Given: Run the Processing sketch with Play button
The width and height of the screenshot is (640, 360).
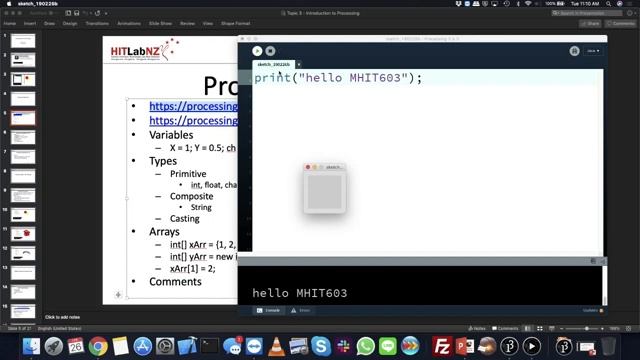Looking at the screenshot, I should [x=257, y=51].
